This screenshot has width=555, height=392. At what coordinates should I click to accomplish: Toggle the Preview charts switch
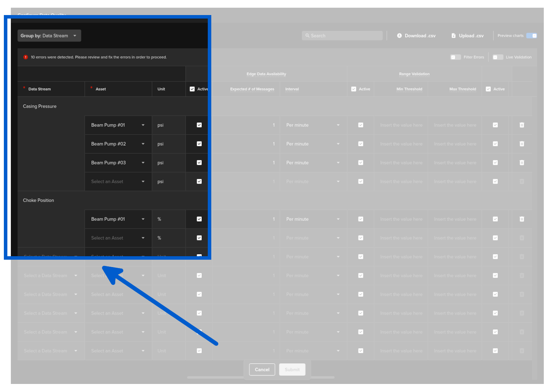point(531,36)
